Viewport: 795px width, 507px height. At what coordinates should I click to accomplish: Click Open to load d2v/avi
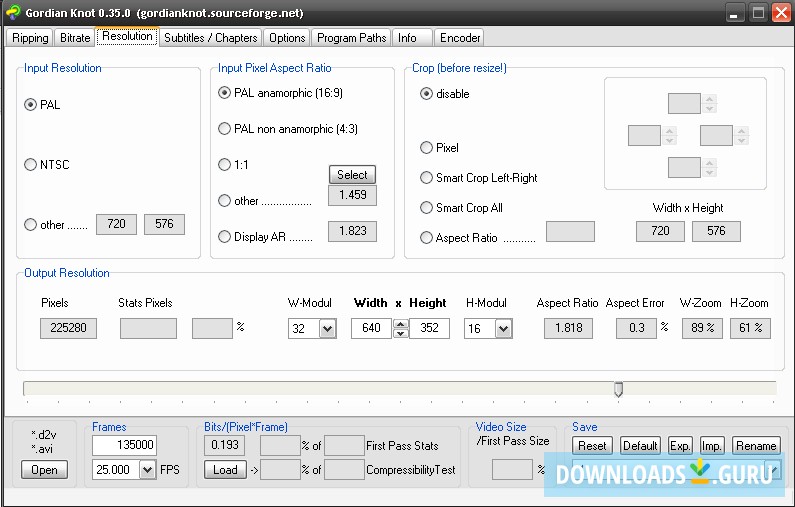[x=44, y=469]
